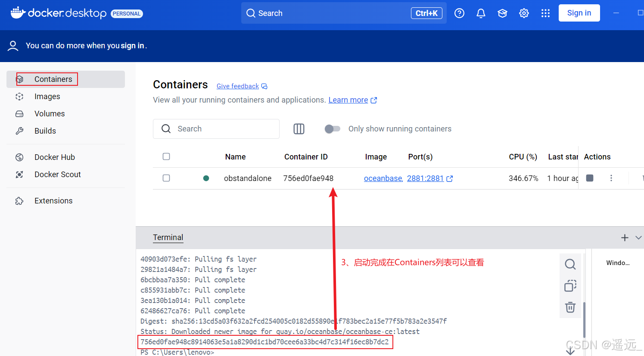Open the oceanbase image link

coord(383,178)
